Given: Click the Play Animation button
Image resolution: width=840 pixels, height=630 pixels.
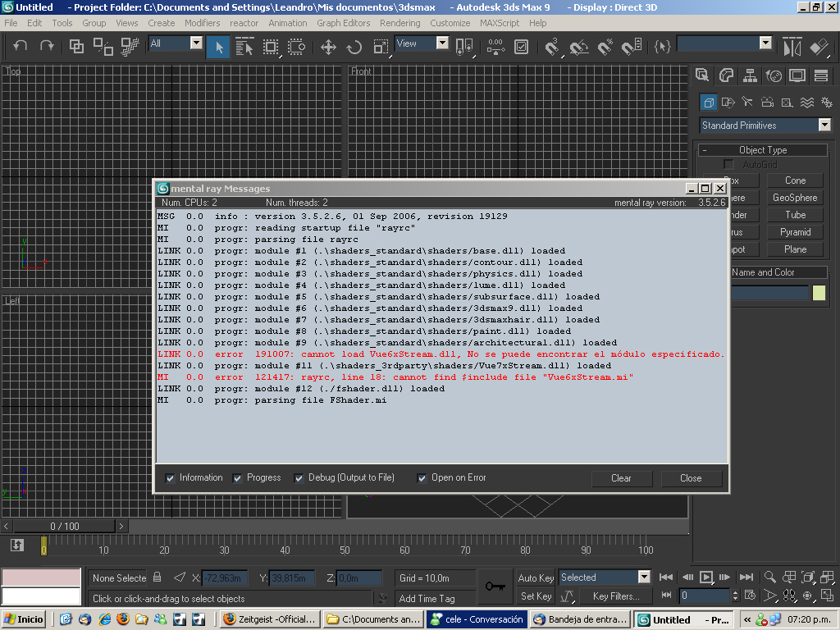Looking at the screenshot, I should [x=706, y=577].
